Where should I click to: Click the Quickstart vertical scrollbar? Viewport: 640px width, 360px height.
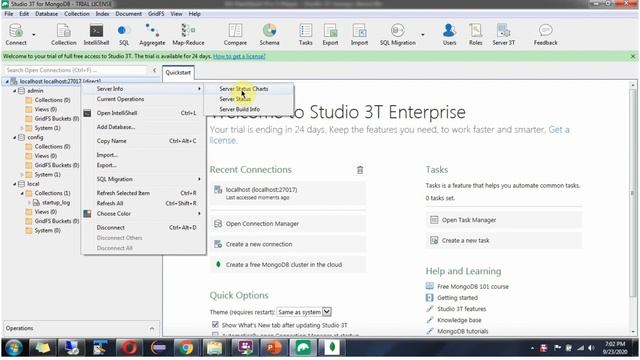633,192
